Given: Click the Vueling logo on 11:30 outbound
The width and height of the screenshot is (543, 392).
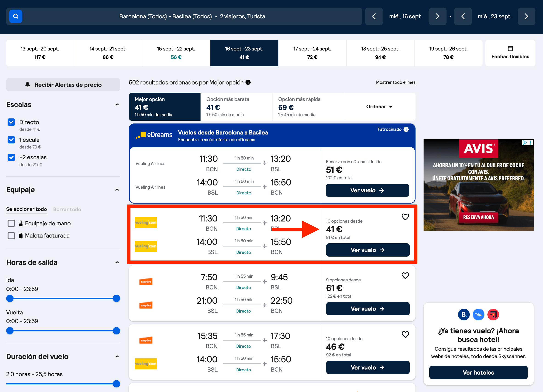Looking at the screenshot, I should [x=146, y=222].
